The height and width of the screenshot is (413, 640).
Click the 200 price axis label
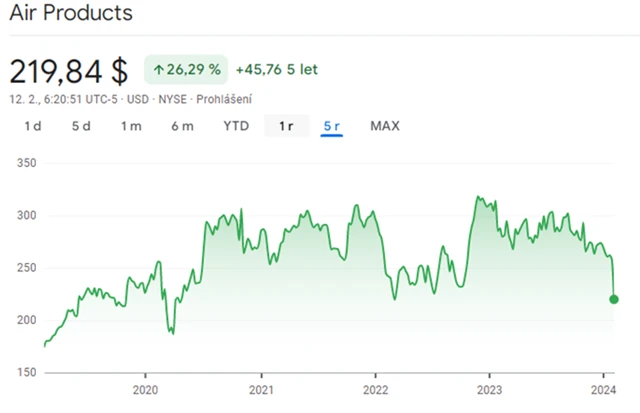click(27, 320)
